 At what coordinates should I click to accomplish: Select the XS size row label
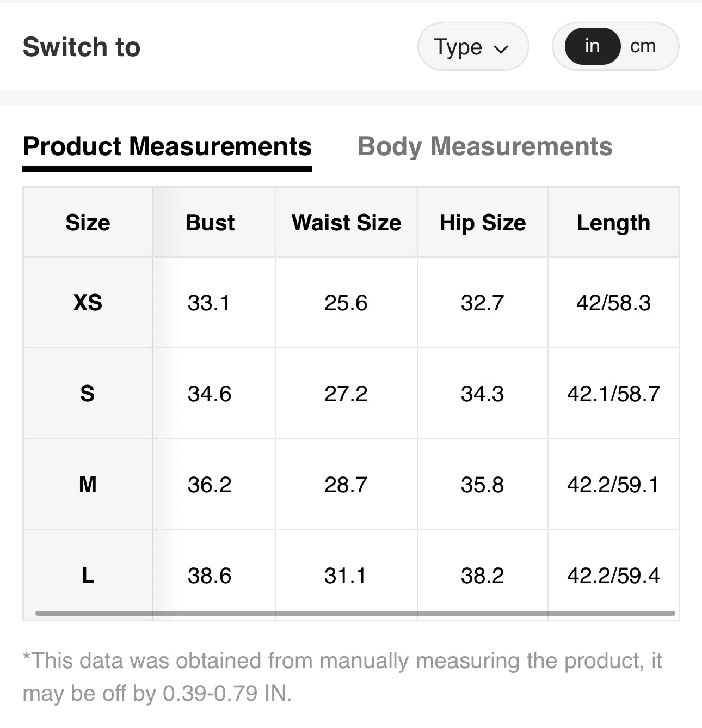[88, 303]
